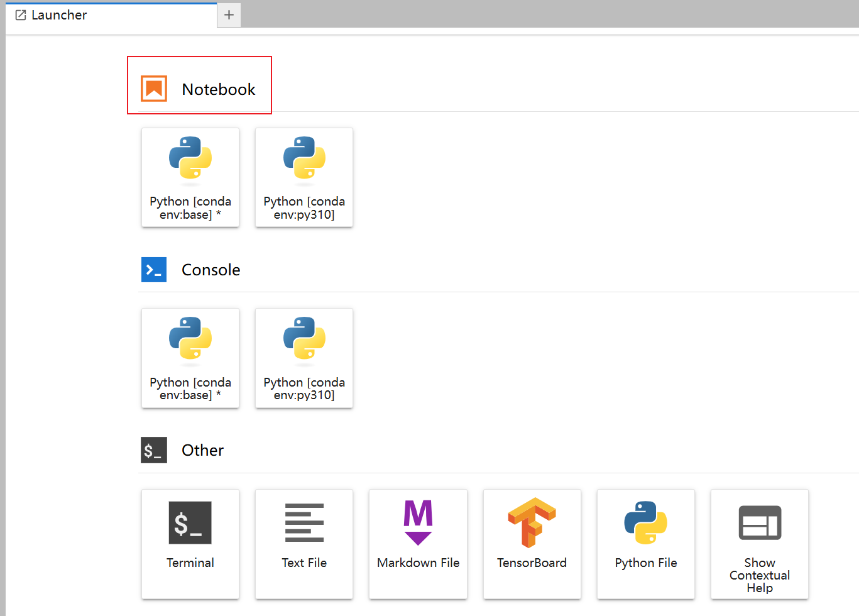Launch TensorBoard
The width and height of the screenshot is (859, 616).
click(532, 543)
